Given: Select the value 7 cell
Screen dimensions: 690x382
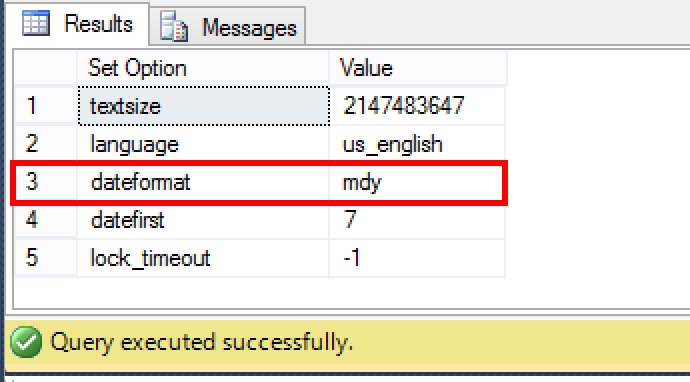Looking at the screenshot, I should point(417,220).
